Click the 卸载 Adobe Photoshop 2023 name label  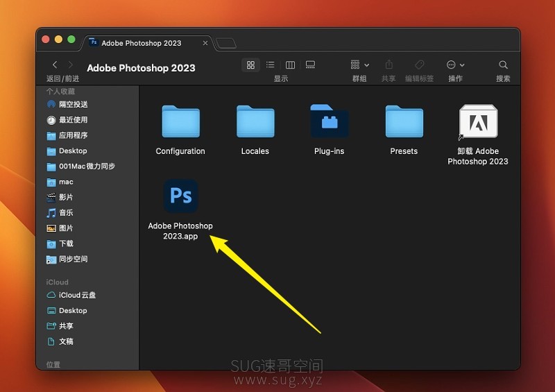point(478,156)
